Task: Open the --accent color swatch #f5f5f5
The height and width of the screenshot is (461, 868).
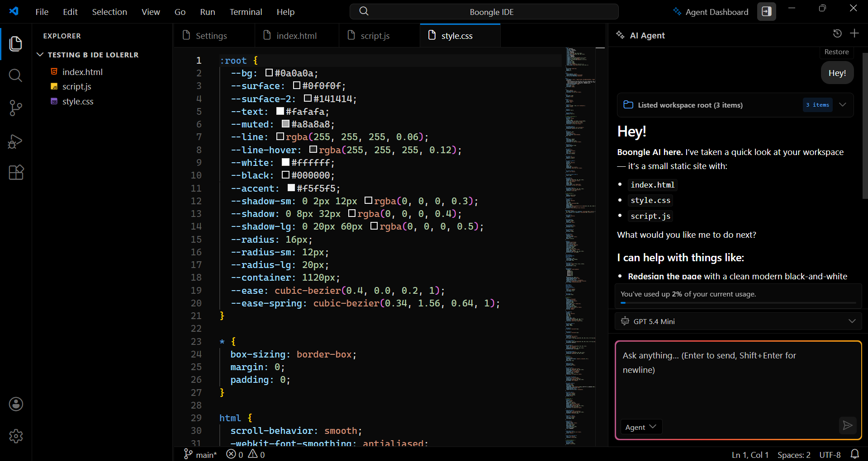Action: click(x=291, y=188)
